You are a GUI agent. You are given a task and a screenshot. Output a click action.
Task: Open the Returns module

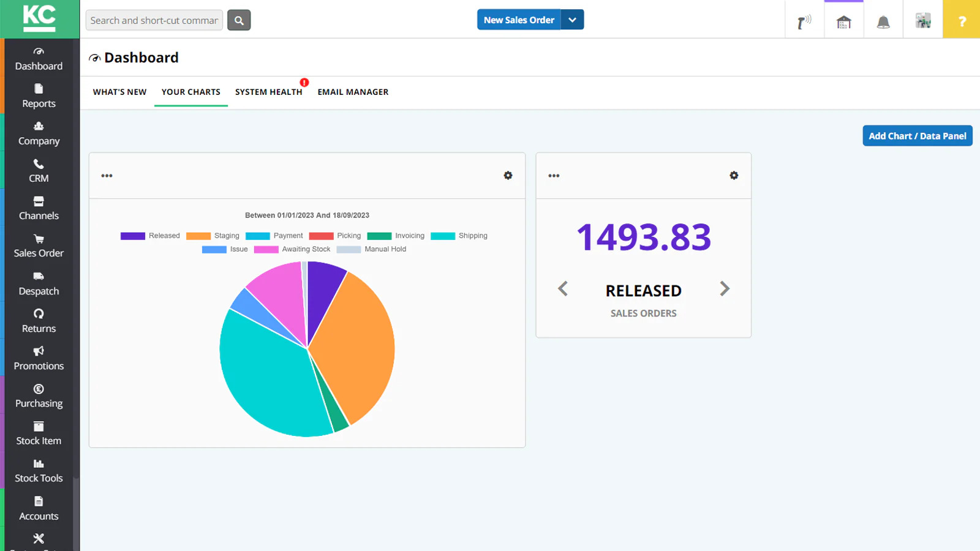point(39,321)
